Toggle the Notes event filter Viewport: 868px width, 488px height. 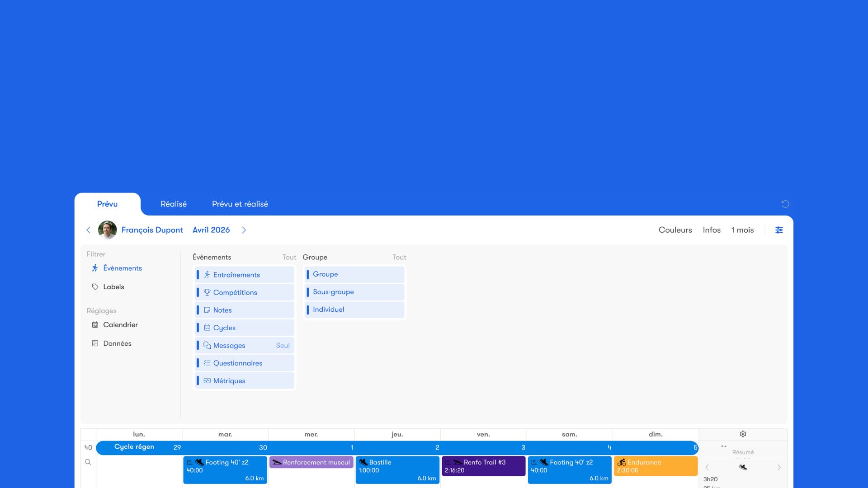pos(245,310)
